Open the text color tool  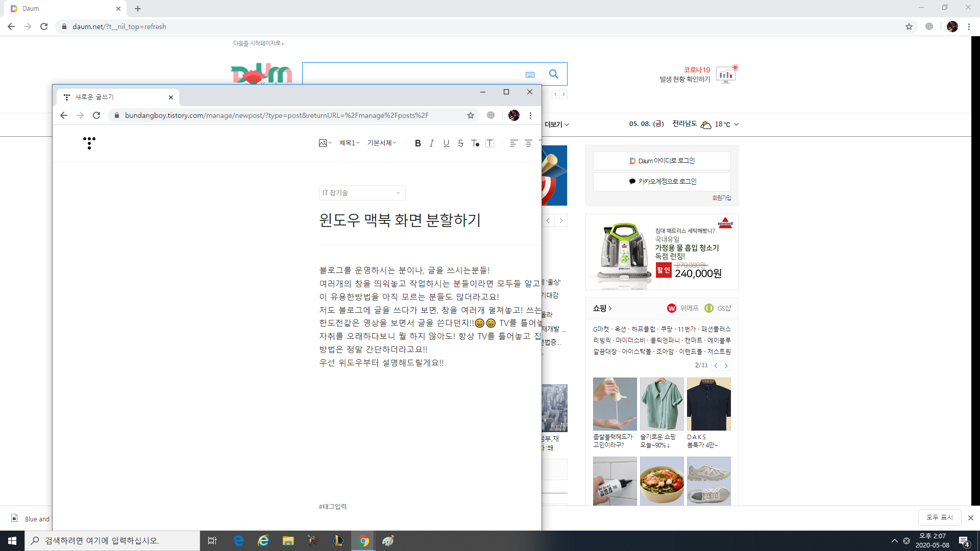475,143
